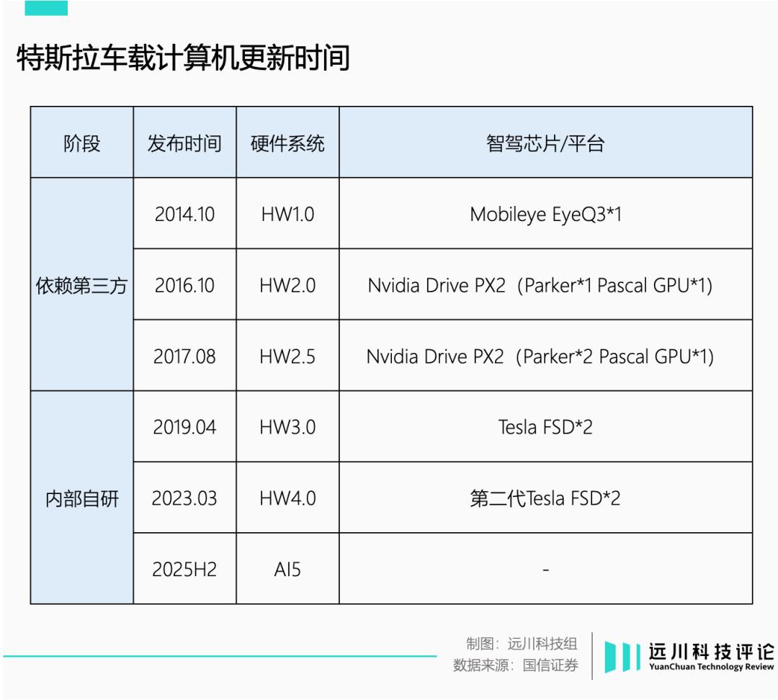
Task: Click the 阶段 column header
Action: [x=82, y=143]
